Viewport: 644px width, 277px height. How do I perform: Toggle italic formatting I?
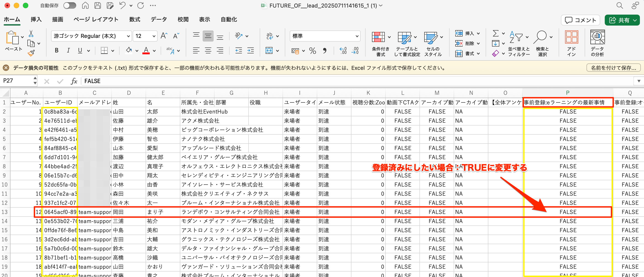pos(68,50)
